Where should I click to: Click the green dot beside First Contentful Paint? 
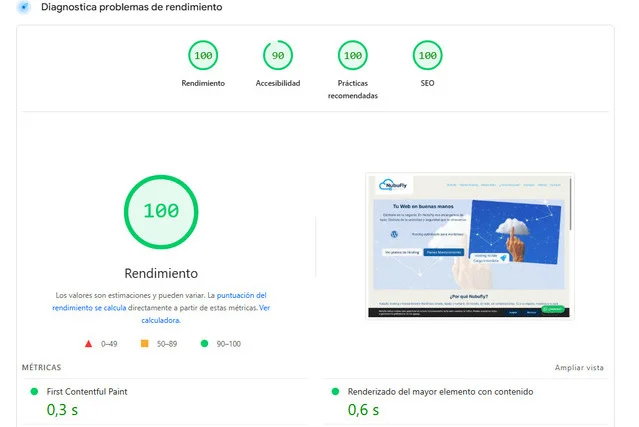pyautogui.click(x=34, y=392)
